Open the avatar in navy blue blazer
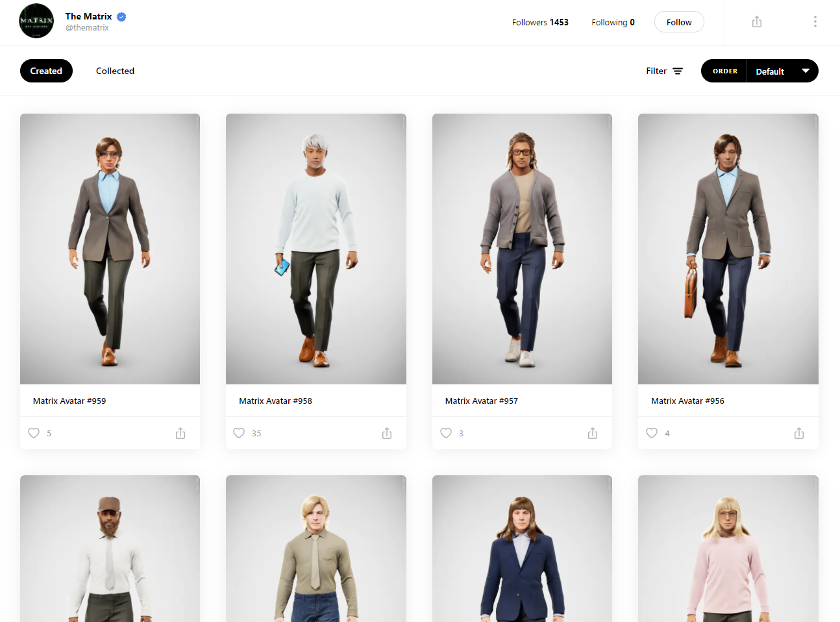The width and height of the screenshot is (840, 622). coord(522,549)
